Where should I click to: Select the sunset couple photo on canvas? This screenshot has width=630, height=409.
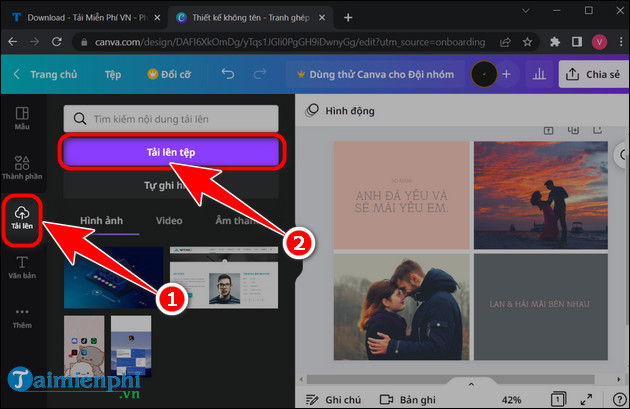coord(541,195)
